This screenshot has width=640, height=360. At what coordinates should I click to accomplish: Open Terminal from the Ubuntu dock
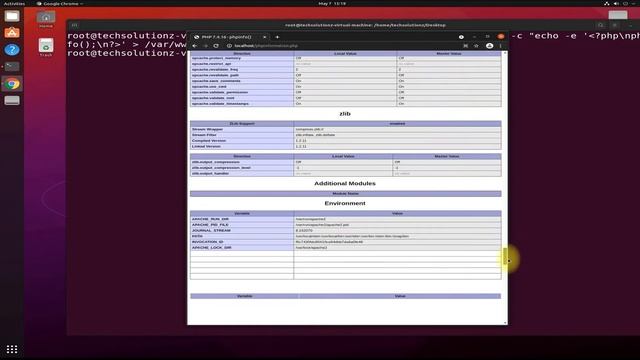tap(12, 67)
